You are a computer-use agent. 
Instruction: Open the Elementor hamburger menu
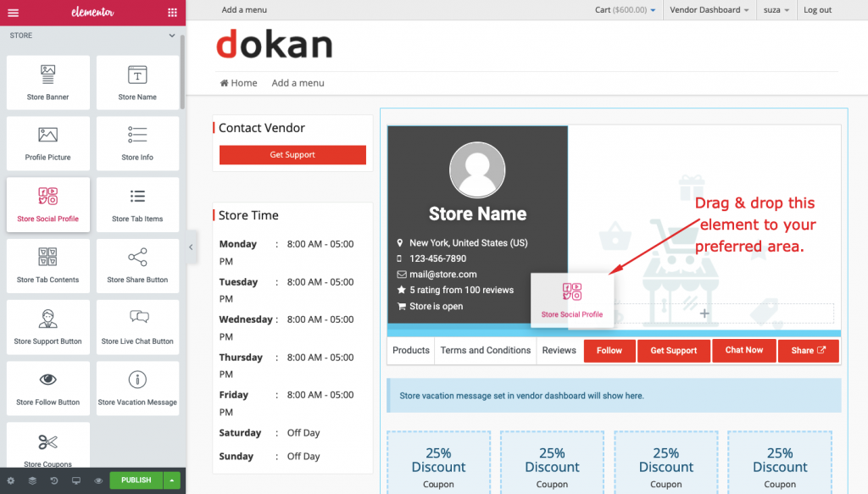pyautogui.click(x=14, y=13)
